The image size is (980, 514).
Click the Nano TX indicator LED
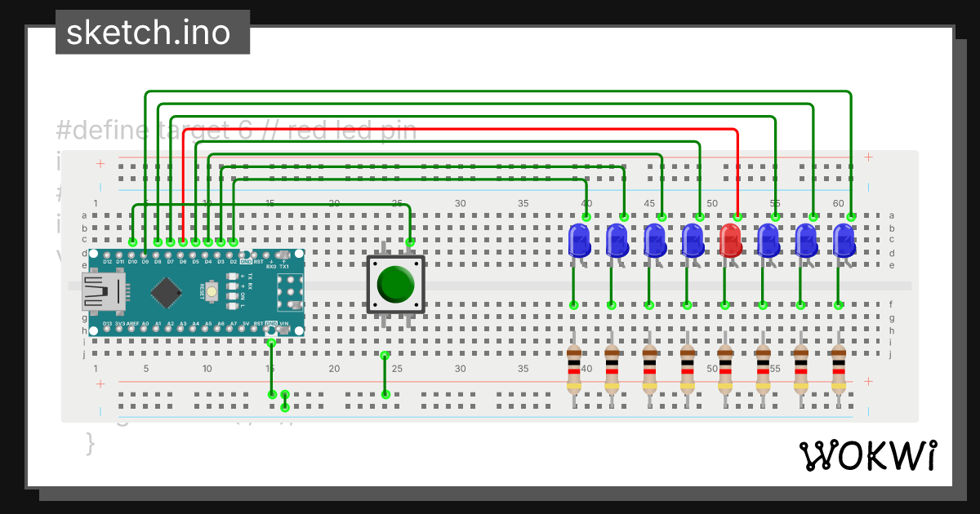(232, 277)
